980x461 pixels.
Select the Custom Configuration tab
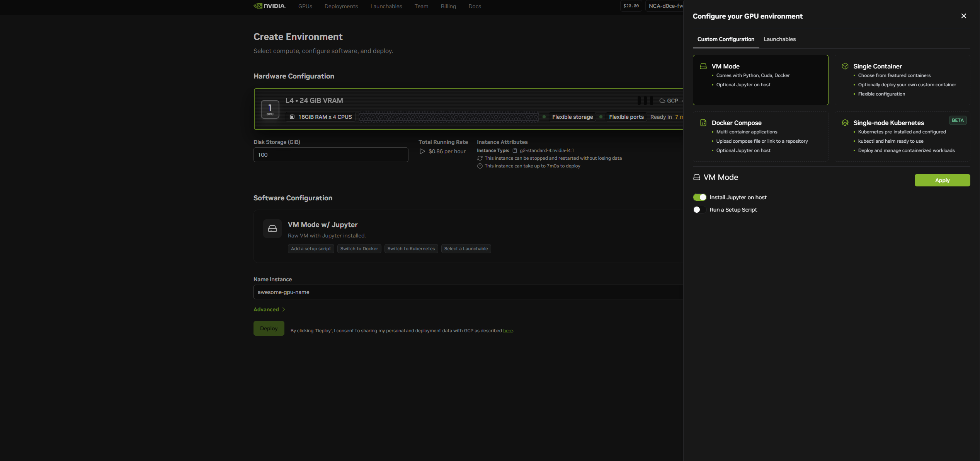(x=726, y=39)
